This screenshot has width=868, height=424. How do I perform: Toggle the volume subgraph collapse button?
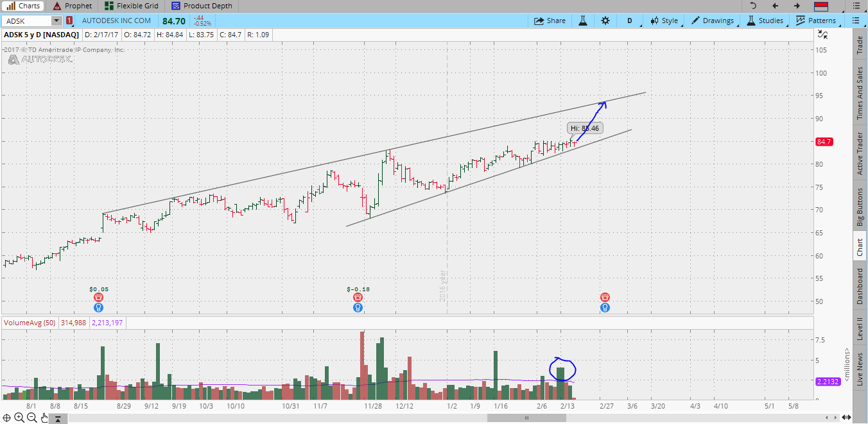click(57, 419)
